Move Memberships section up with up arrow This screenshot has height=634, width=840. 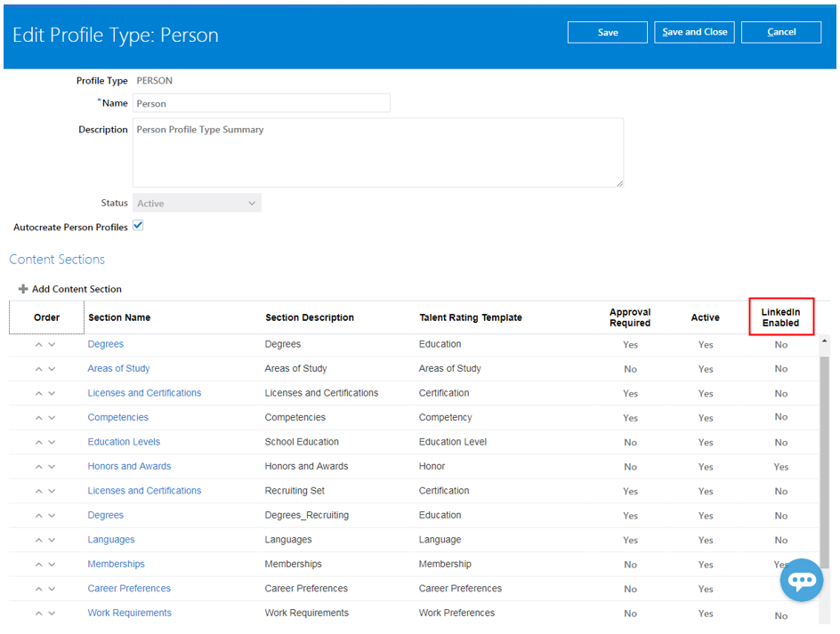pyautogui.click(x=38, y=564)
